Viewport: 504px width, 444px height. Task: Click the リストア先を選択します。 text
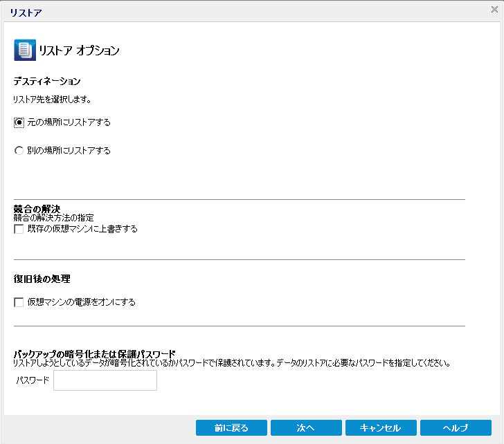pyautogui.click(x=52, y=100)
